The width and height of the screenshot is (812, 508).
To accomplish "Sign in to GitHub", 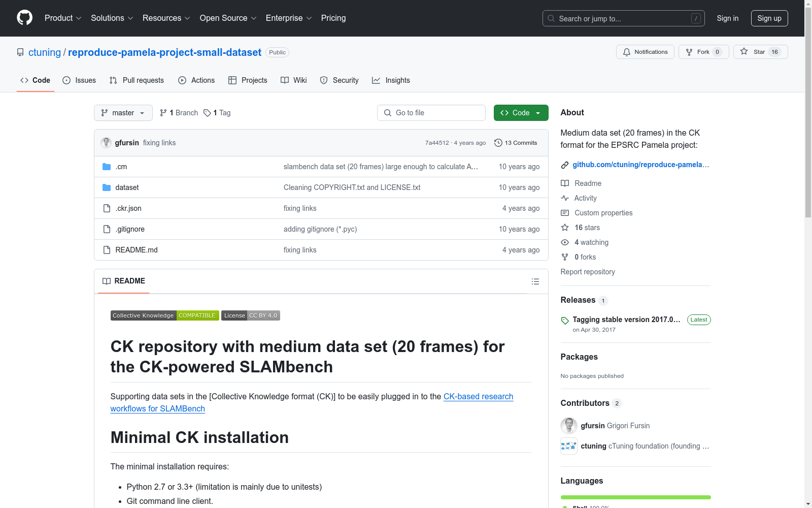I will [x=728, y=18].
